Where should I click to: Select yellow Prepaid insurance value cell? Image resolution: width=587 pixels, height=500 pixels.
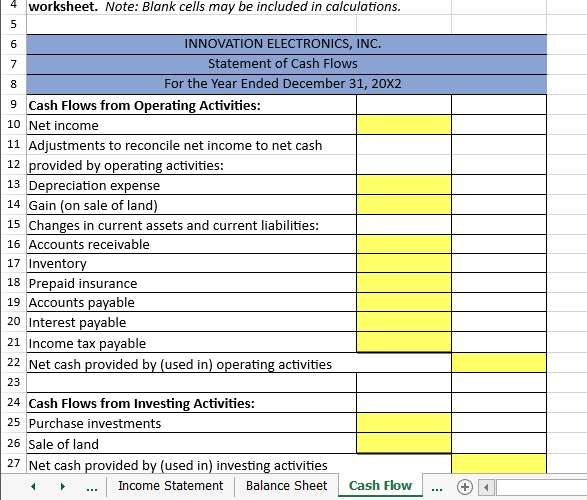404,283
